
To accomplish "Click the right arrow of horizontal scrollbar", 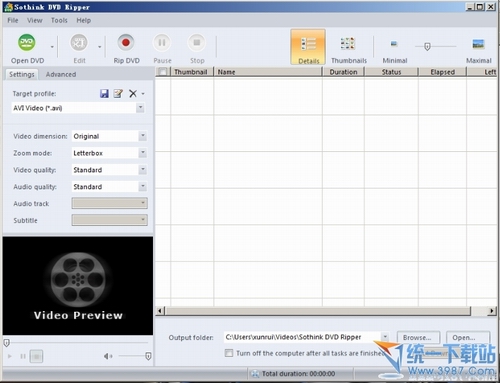I will click(x=492, y=311).
